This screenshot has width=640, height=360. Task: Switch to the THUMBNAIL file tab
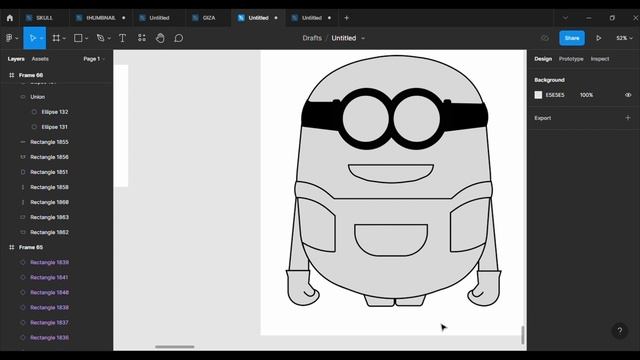(x=101, y=18)
